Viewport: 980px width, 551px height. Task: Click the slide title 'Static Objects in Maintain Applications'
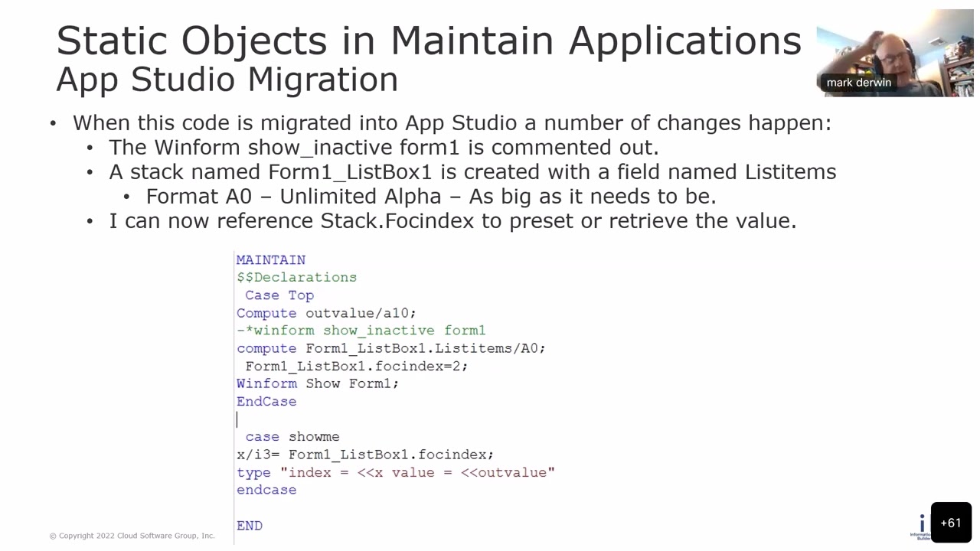tap(429, 41)
